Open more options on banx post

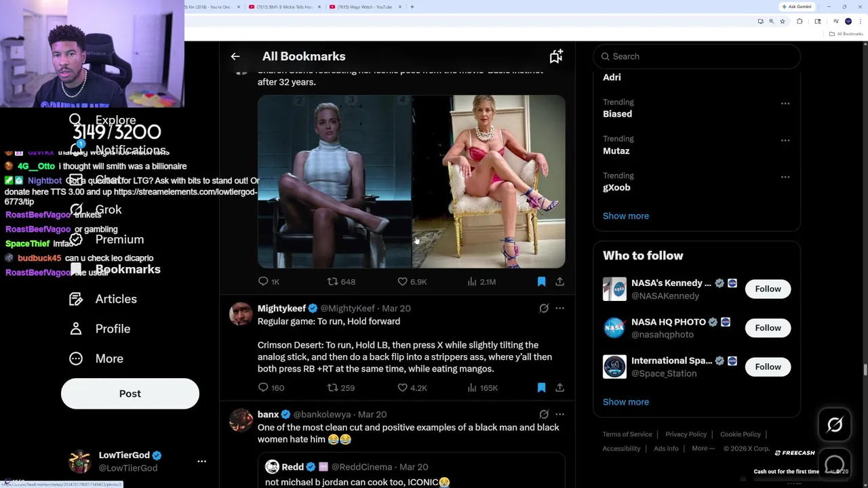click(x=559, y=414)
